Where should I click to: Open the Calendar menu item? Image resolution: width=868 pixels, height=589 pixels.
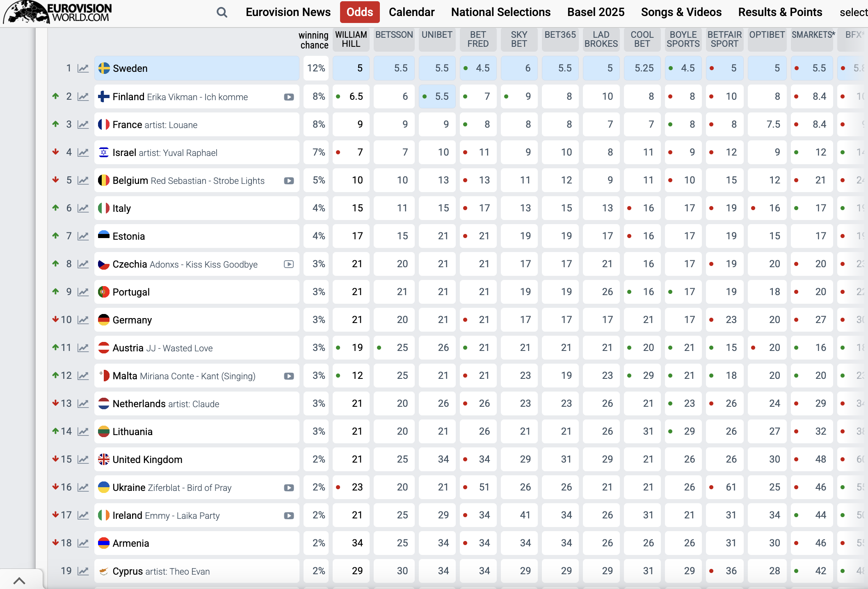(411, 12)
